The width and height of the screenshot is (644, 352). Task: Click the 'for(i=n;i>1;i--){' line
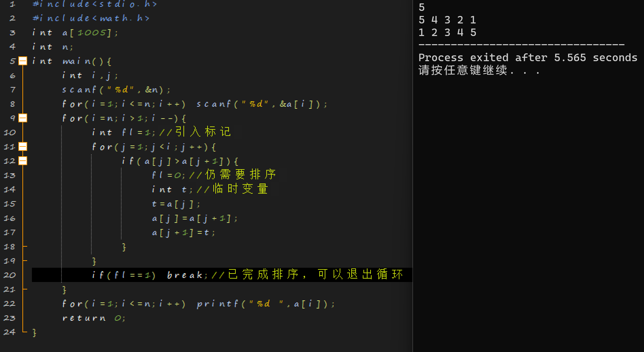[x=124, y=118]
